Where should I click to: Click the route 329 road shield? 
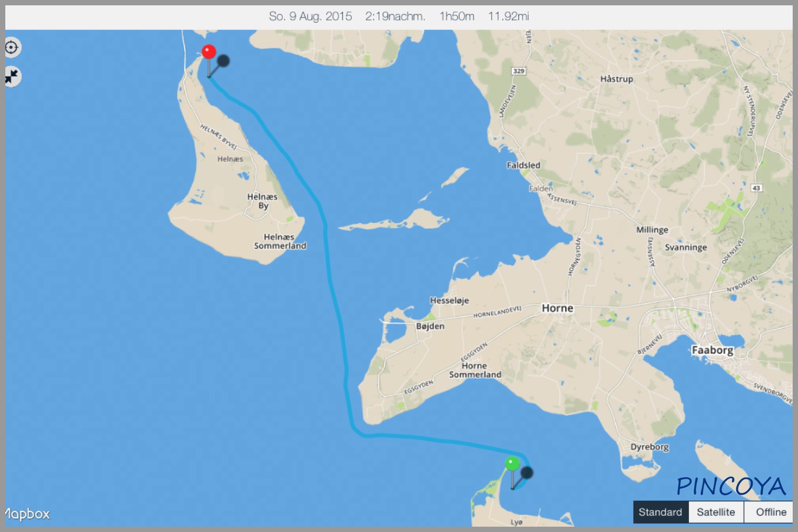[518, 71]
